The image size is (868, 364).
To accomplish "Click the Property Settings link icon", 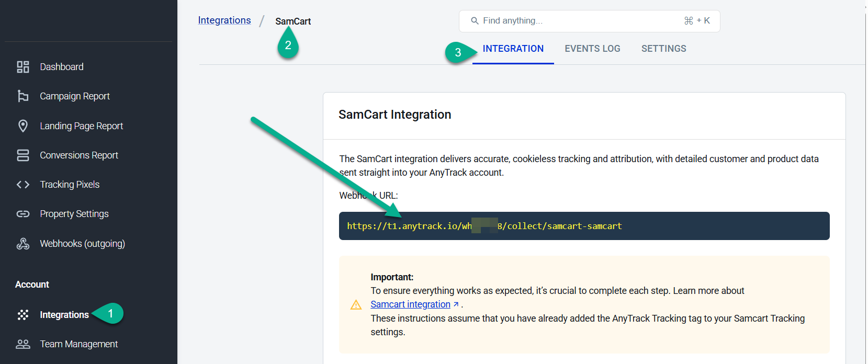I will 22,214.
